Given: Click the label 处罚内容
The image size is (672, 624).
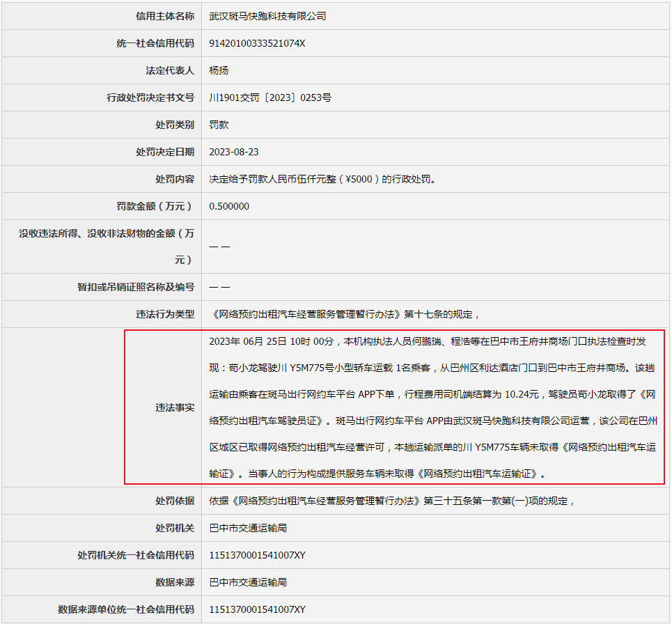Looking at the screenshot, I should pyautogui.click(x=175, y=179).
